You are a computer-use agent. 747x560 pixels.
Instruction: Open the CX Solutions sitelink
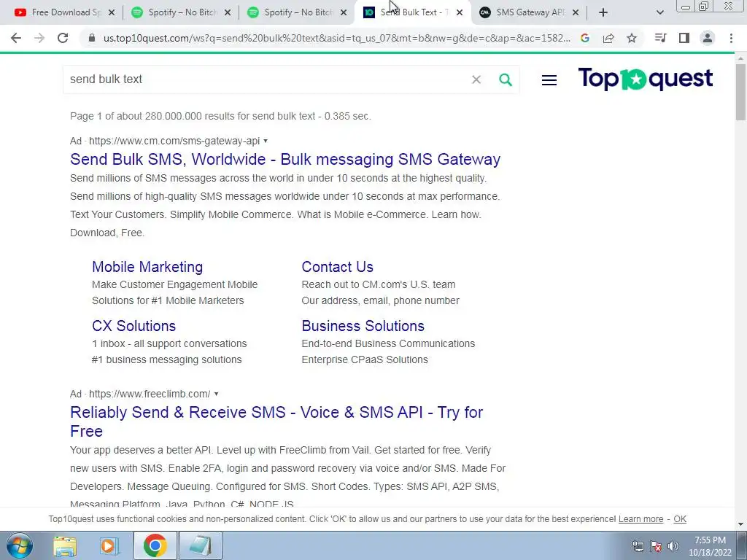click(134, 326)
